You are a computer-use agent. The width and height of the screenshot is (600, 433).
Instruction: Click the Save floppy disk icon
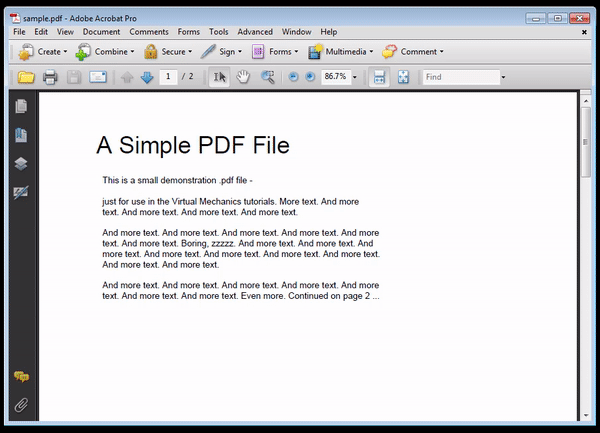tap(74, 77)
